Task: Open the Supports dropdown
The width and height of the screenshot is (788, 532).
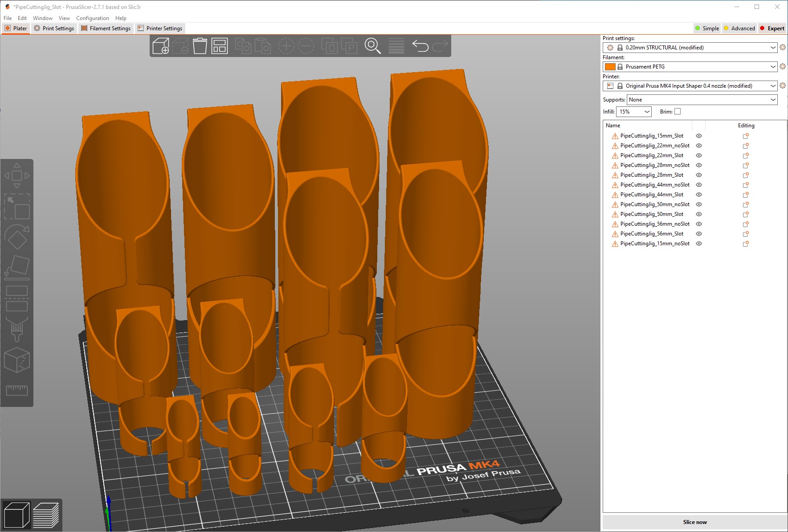Action: coord(702,100)
